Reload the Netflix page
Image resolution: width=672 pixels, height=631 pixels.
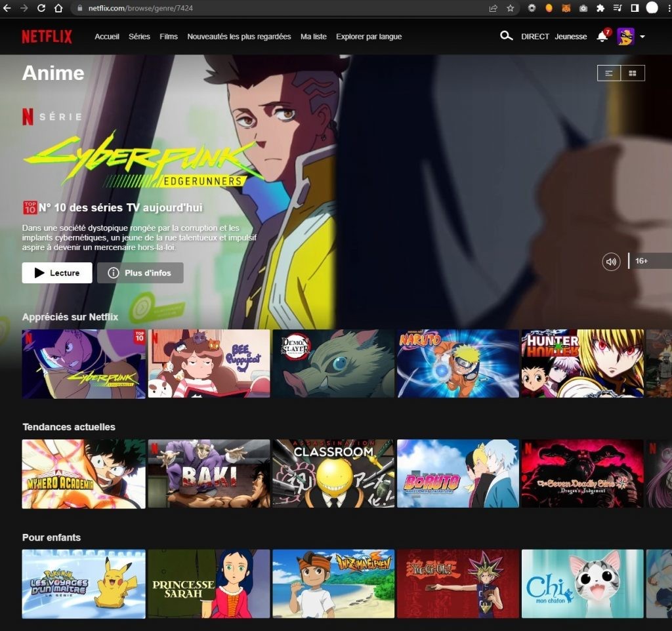pyautogui.click(x=41, y=8)
